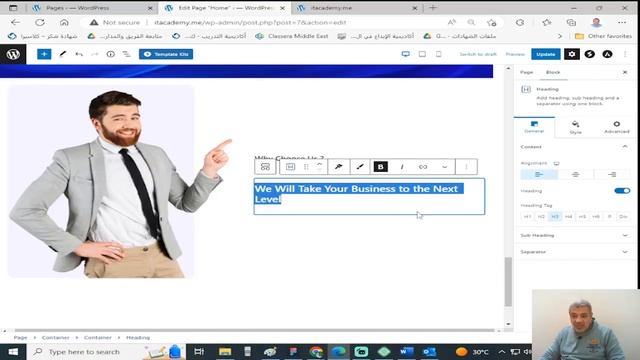640x360 pixels.
Task: Open the block inserter plus button
Action: coord(44,54)
